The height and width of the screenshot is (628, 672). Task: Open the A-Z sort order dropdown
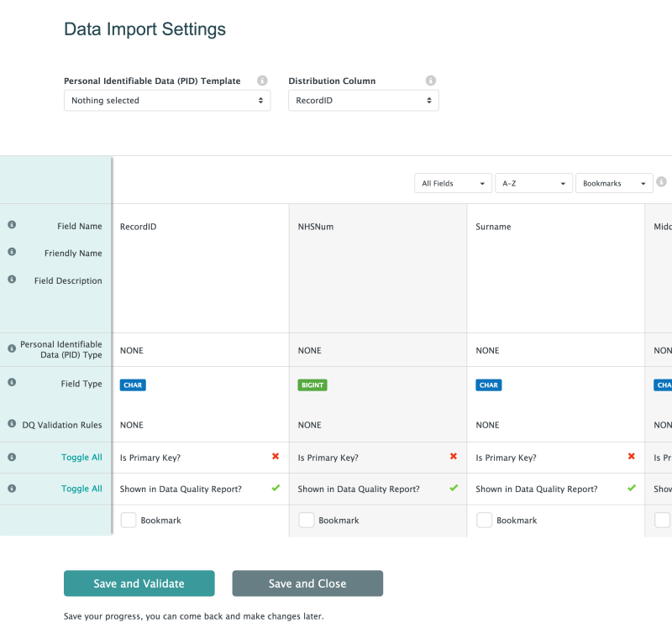pyautogui.click(x=533, y=182)
